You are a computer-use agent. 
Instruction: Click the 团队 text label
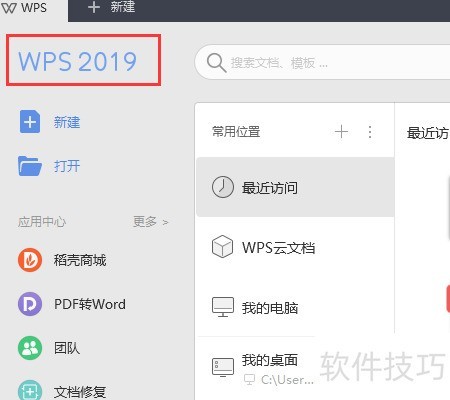click(67, 348)
